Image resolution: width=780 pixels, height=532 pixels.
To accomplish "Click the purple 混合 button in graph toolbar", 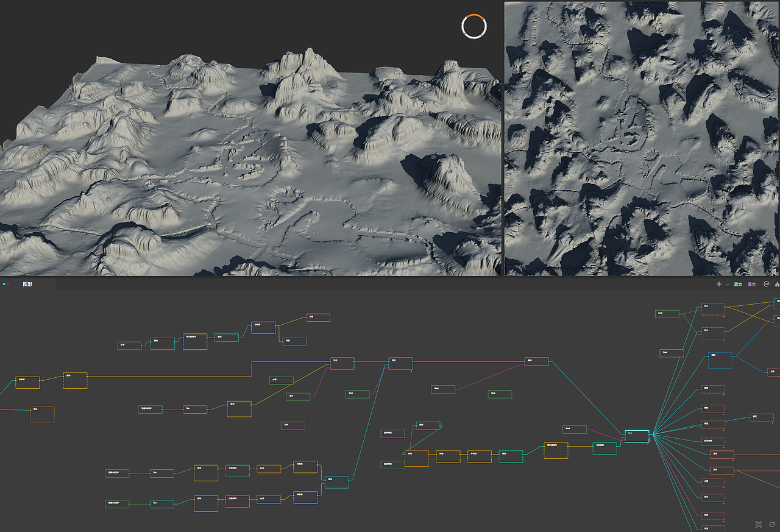I will (751, 285).
